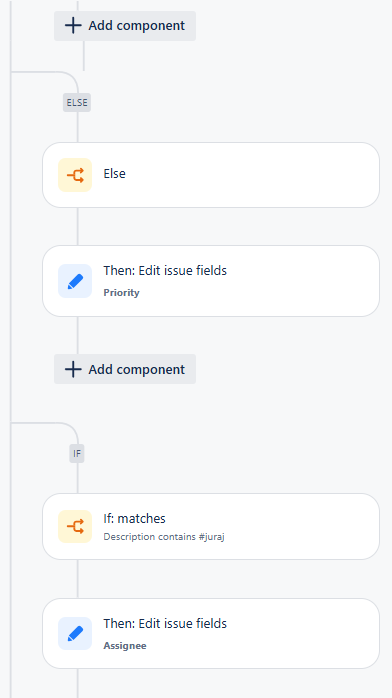392x698 pixels.
Task: Click the IF badge on the connector line
Action: [x=77, y=454]
